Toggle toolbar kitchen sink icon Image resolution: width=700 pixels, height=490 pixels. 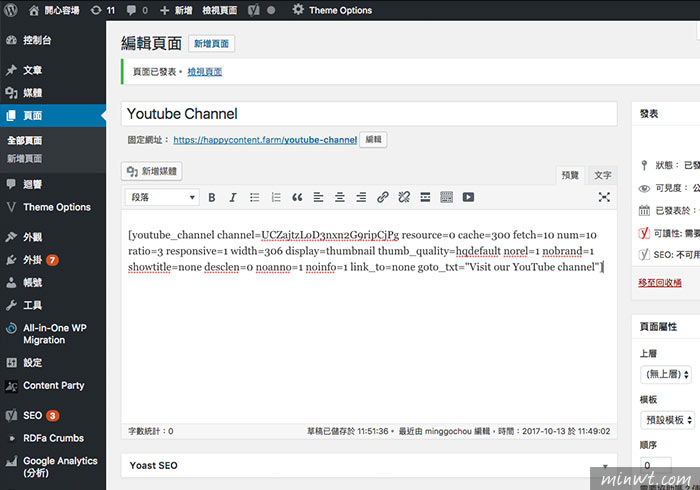coord(446,197)
